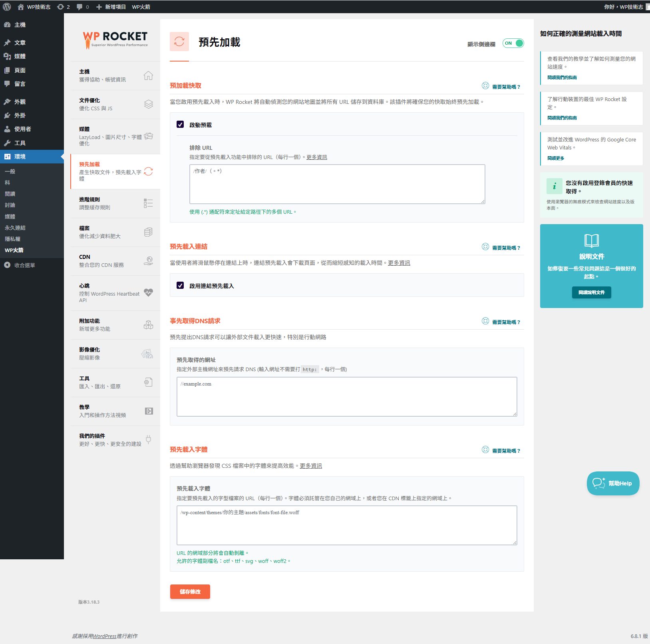The width and height of the screenshot is (650, 644).
Task: Open 教學 video play icon
Action: (x=149, y=411)
